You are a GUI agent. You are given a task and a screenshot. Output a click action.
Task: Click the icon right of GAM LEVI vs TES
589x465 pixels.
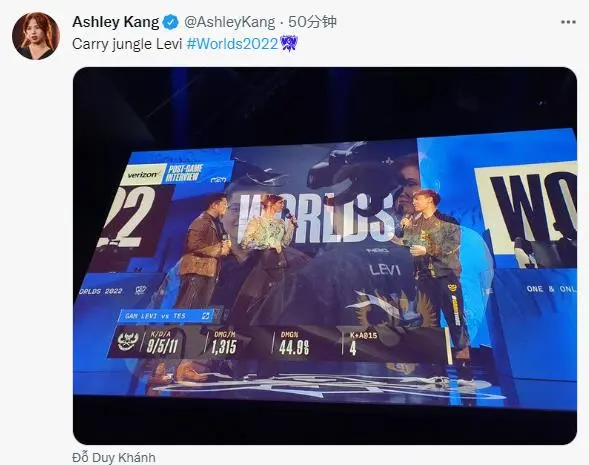(205, 316)
